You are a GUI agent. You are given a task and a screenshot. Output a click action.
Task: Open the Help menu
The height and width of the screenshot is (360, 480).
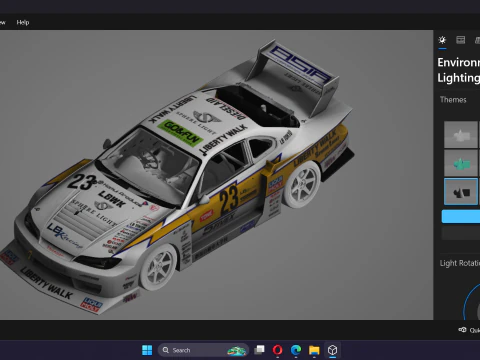coord(23,22)
